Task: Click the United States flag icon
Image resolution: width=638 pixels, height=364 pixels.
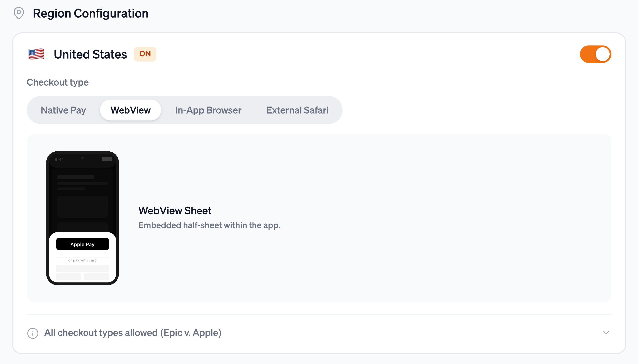Action: tap(36, 54)
